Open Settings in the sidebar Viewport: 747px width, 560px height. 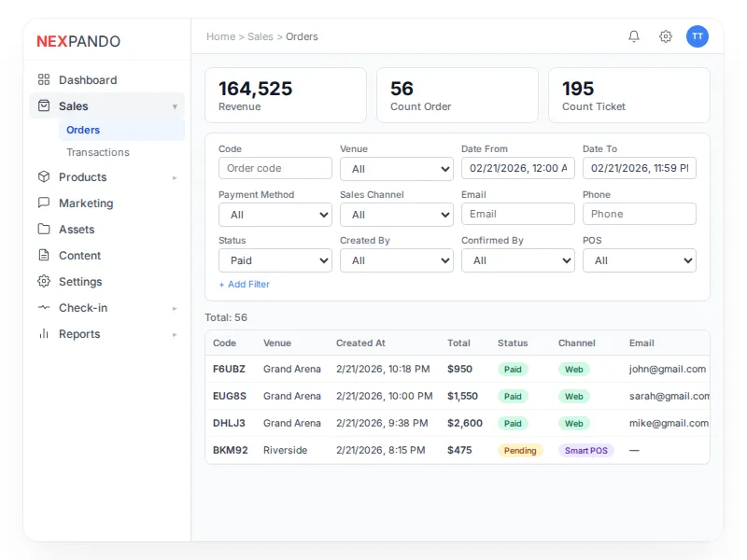106,282
